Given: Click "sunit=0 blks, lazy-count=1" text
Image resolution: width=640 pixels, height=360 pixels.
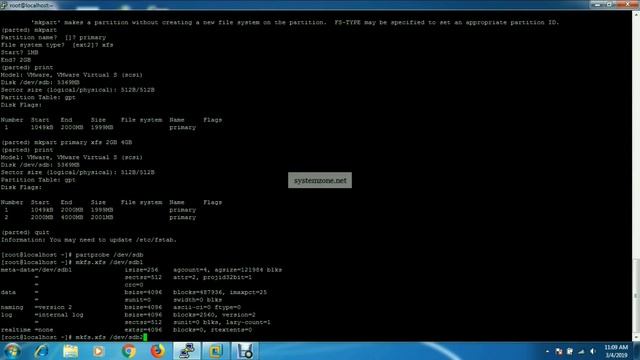Looking at the screenshot, I should coord(222,322).
